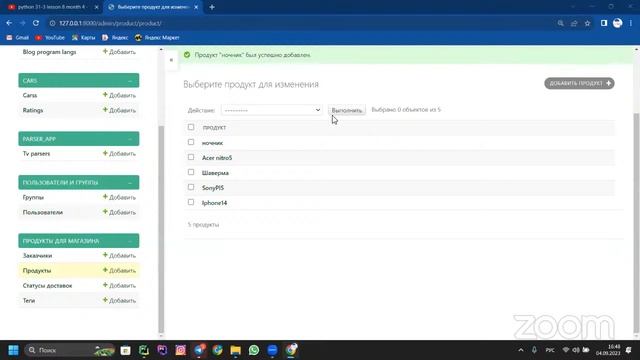Open the Карты bookmark

click(83, 38)
